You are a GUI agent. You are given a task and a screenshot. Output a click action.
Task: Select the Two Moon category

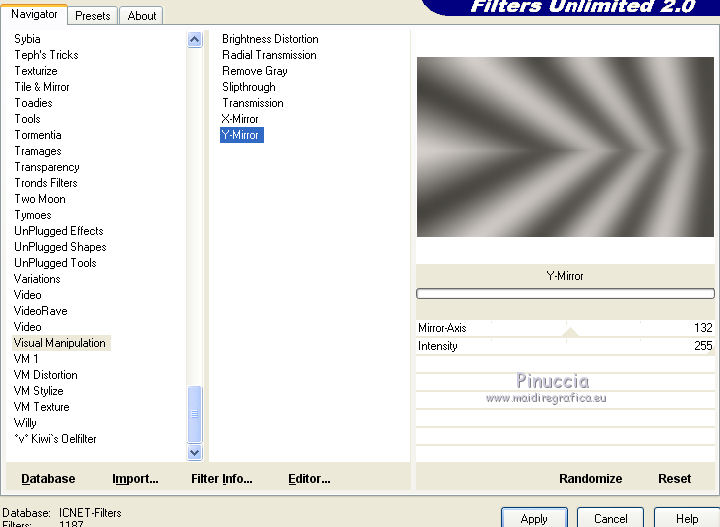coord(40,199)
